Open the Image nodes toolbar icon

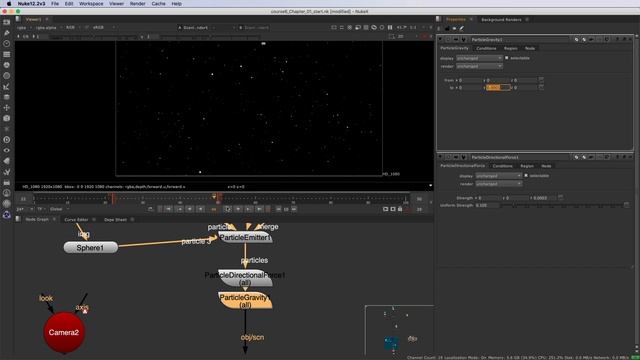coord(7,22)
